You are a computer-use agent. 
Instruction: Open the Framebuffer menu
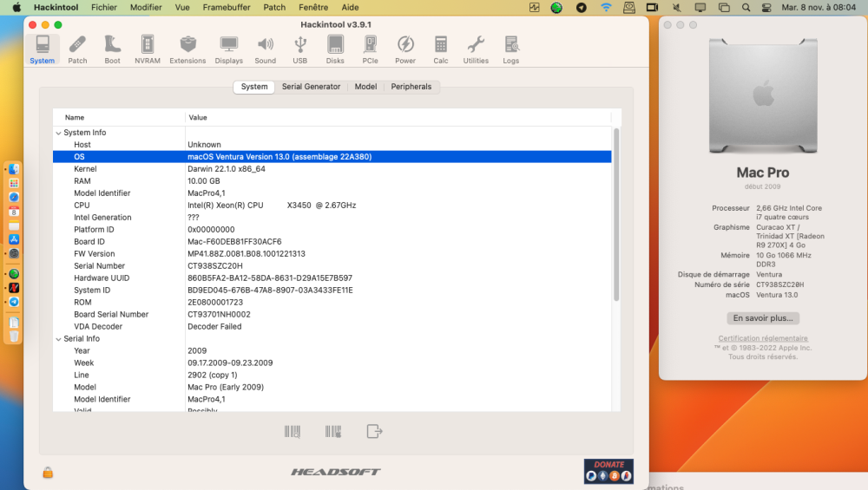227,7
